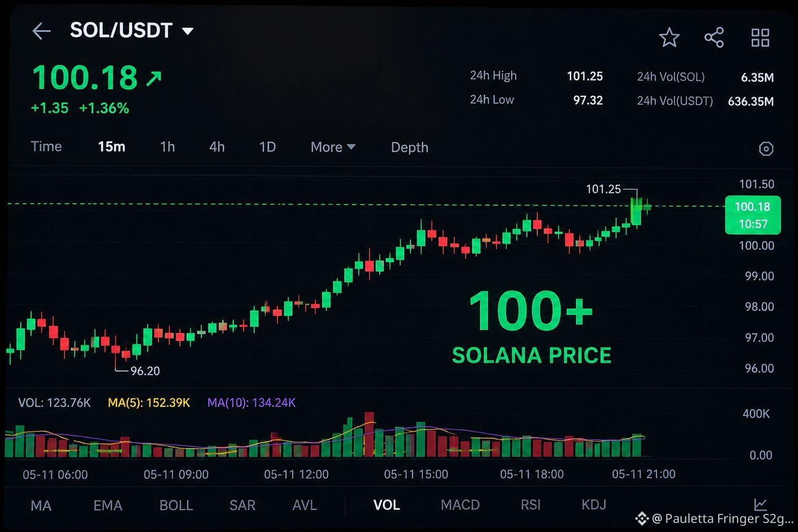
Task: Add SOL/USDT to favorites with the star
Action: [669, 37]
